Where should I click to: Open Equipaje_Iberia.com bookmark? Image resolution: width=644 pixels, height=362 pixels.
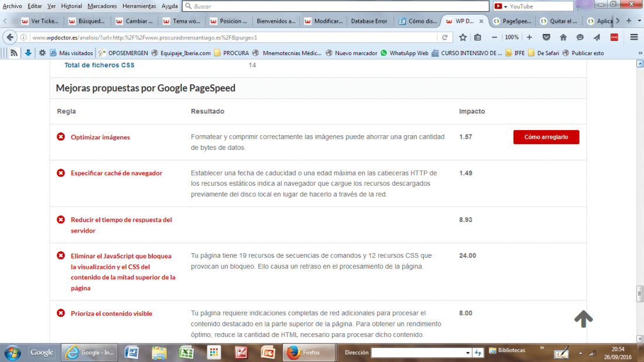coord(181,53)
